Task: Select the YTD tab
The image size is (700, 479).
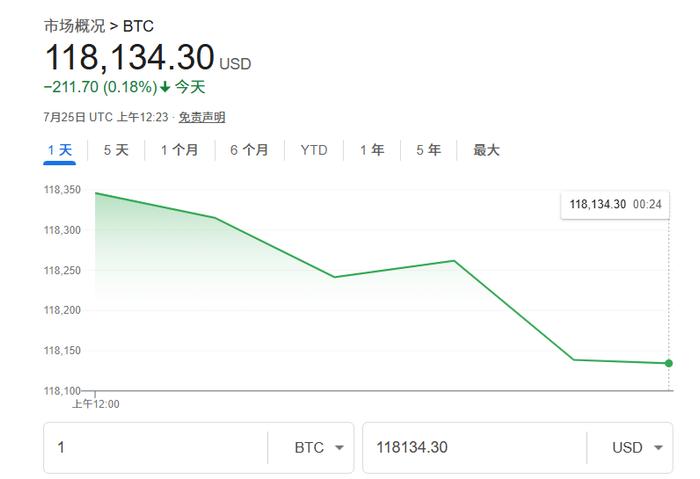Action: pyautogui.click(x=314, y=150)
